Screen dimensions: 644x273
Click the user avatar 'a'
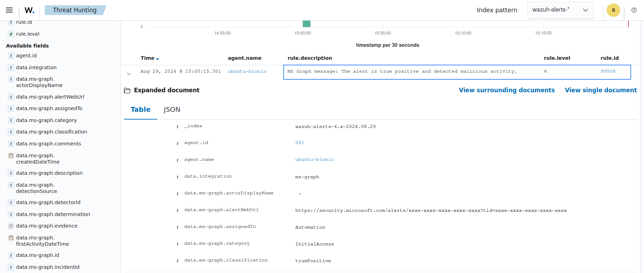613,10
